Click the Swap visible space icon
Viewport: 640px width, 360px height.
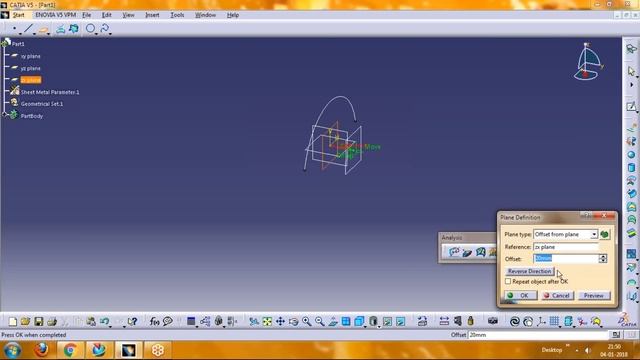coord(400,322)
